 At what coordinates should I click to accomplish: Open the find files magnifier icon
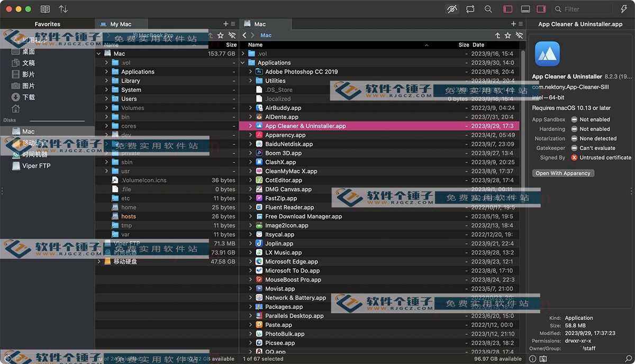488,9
